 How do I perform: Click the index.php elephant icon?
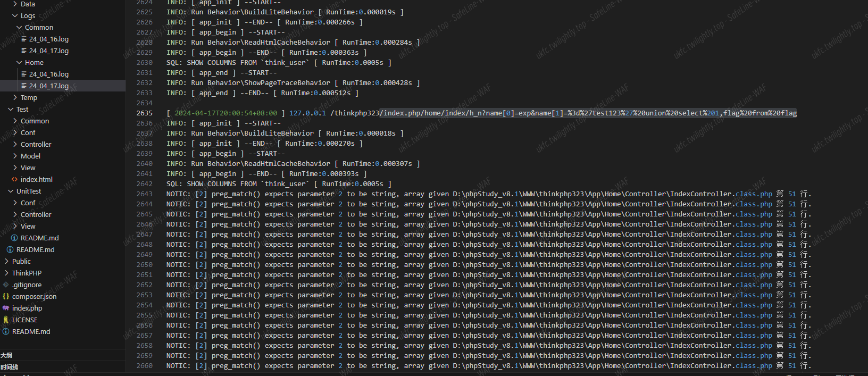(x=6, y=308)
